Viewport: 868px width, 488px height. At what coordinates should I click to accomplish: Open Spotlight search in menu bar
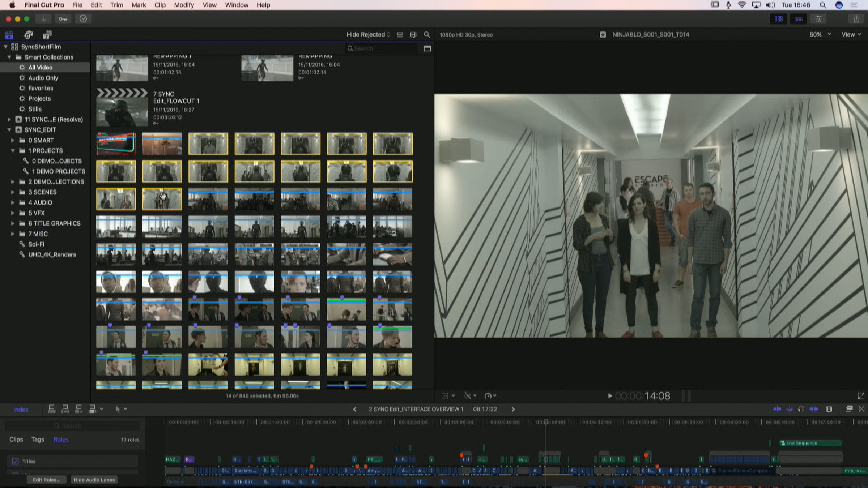pyautogui.click(x=823, y=5)
